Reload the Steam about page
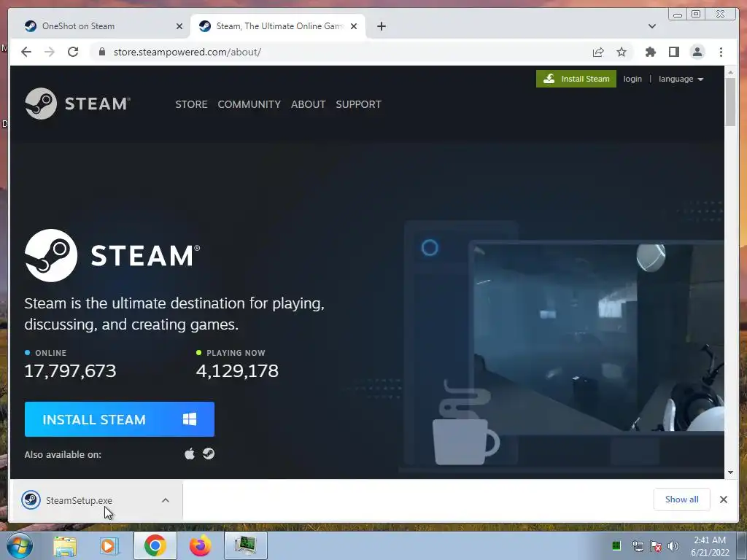Screen dimensions: 747x560 [73, 52]
